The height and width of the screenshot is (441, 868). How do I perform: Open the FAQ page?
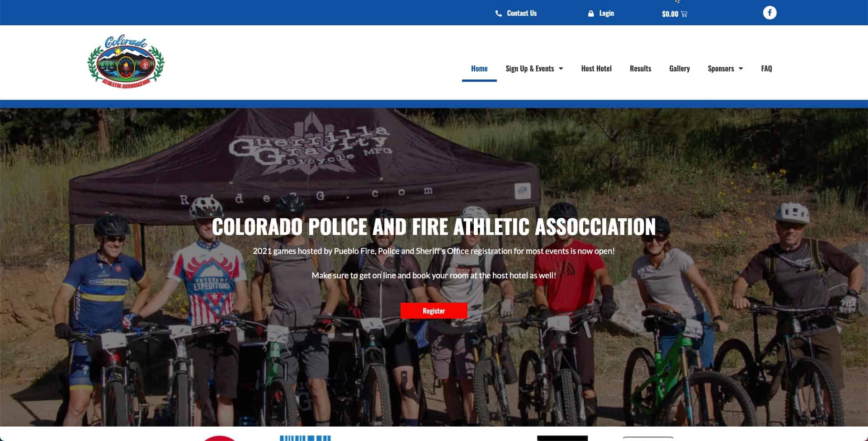pos(766,69)
